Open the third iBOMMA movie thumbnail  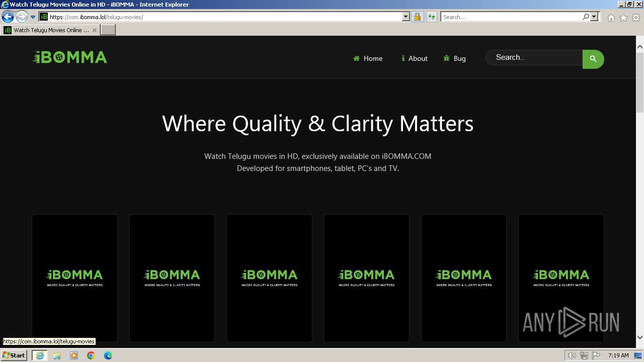[269, 278]
